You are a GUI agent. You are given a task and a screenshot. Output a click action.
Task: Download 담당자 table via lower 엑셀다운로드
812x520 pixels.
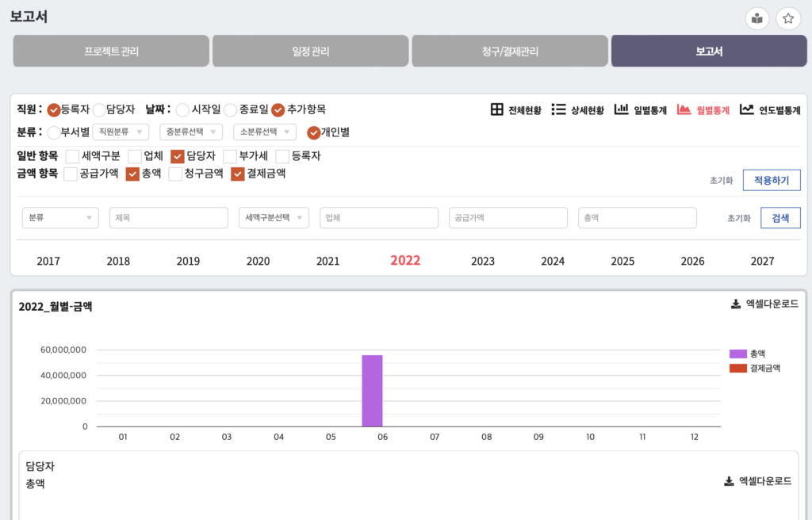coord(729,481)
